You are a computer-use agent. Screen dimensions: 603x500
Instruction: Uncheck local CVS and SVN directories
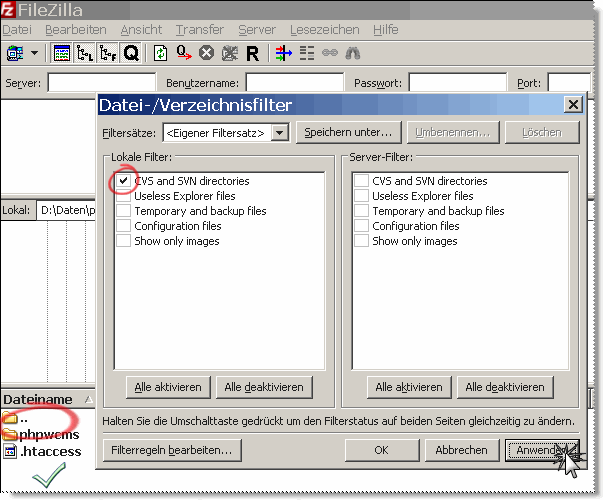123,180
